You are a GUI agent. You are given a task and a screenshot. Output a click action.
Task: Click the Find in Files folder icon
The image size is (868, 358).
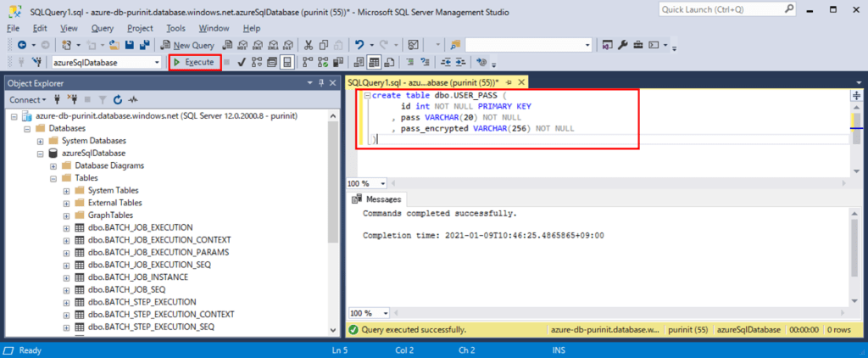pos(455,46)
